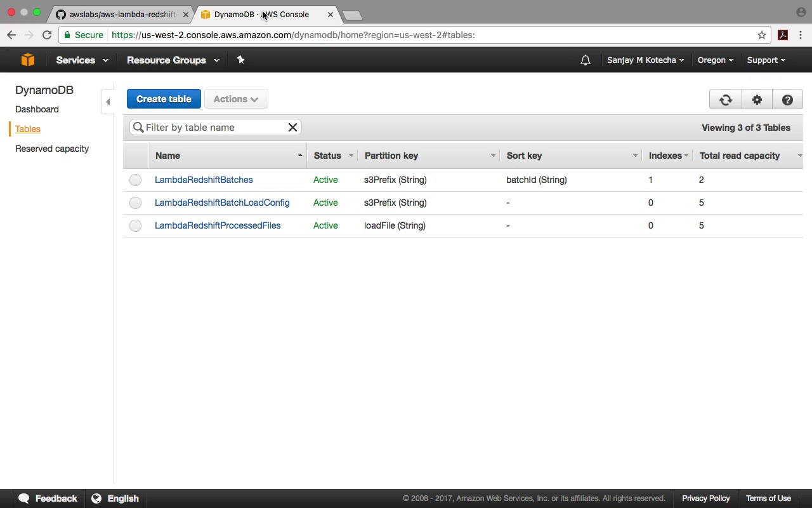
Task: Click the browser address bar URL
Action: [x=293, y=35]
